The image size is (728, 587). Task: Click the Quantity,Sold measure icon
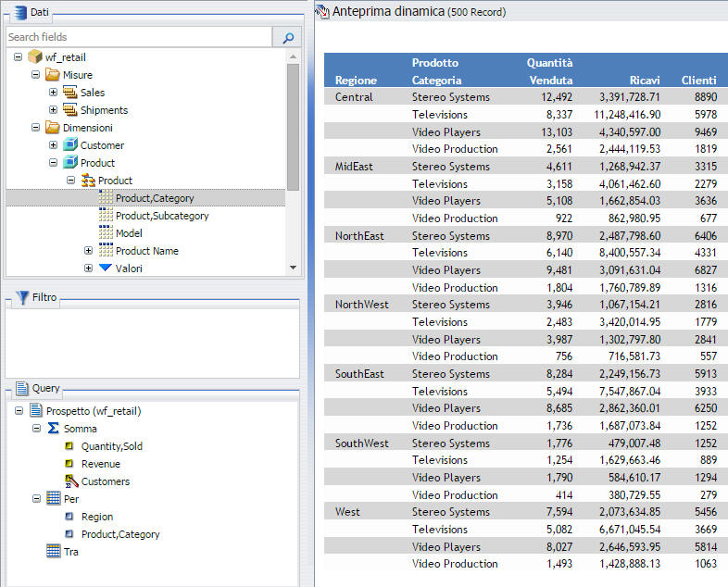tap(69, 446)
